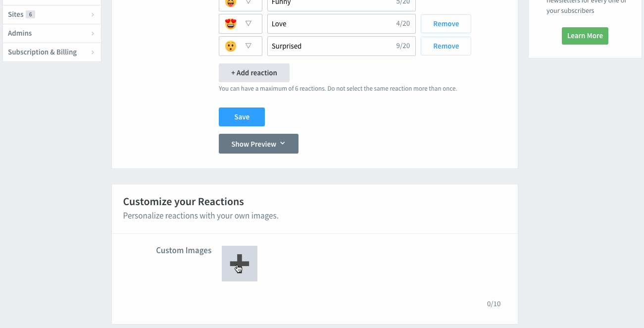Click the Add reaction button
644x328 pixels.
(254, 72)
